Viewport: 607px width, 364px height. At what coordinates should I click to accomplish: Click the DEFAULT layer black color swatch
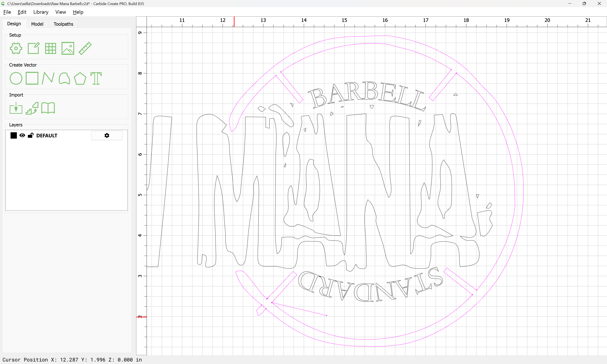pos(14,135)
